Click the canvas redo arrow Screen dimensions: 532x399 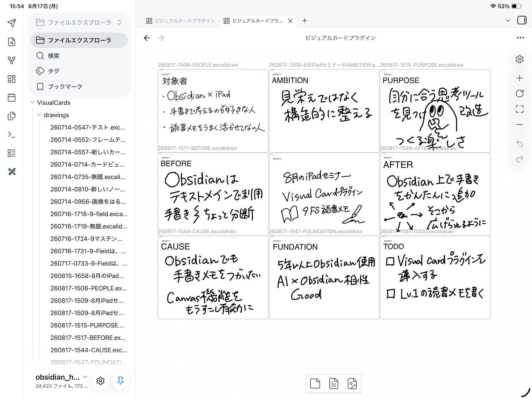tap(520, 159)
